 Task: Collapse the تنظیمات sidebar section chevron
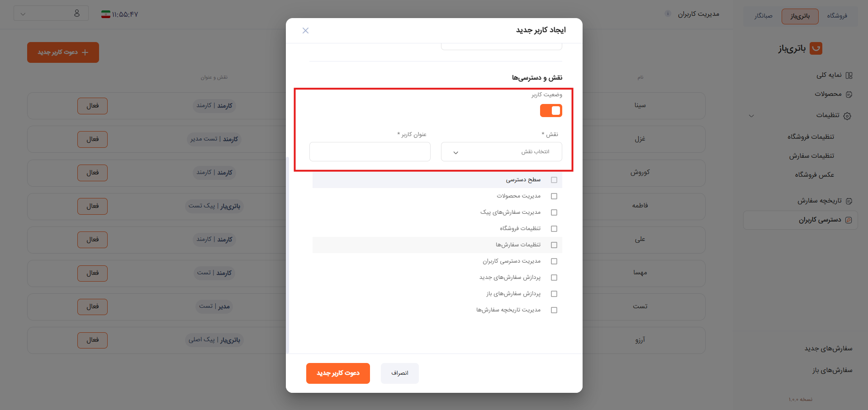751,116
